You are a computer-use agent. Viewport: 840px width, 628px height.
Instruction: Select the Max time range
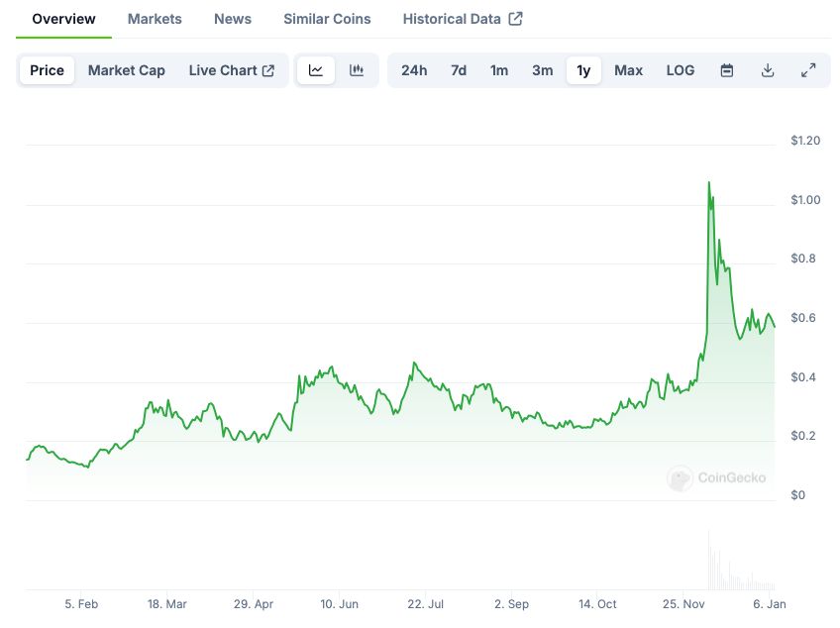[x=628, y=70]
